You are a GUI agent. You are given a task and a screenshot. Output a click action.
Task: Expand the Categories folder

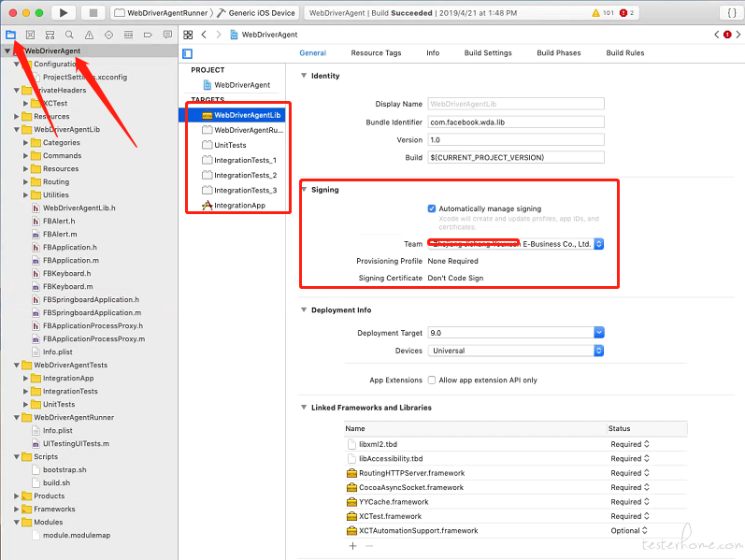25,143
